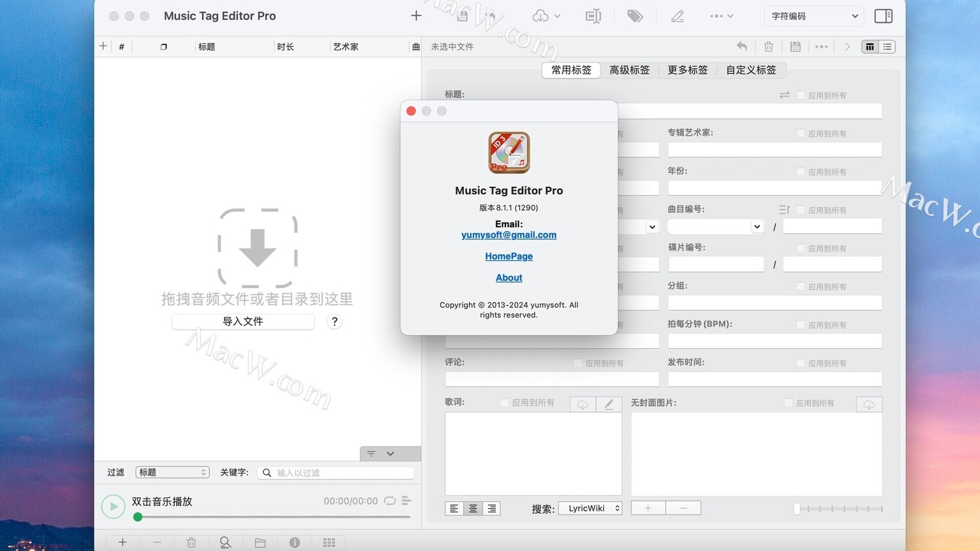Sort by the 标题 column header
The width and height of the screenshot is (980, 551).
tap(234, 47)
